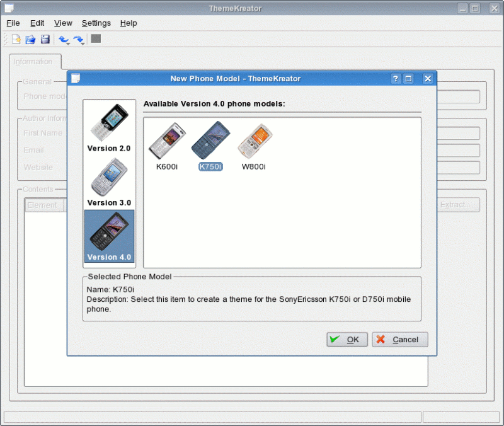Click the Save floppy disk toolbar icon
This screenshot has width=504, height=426.
(x=45, y=39)
